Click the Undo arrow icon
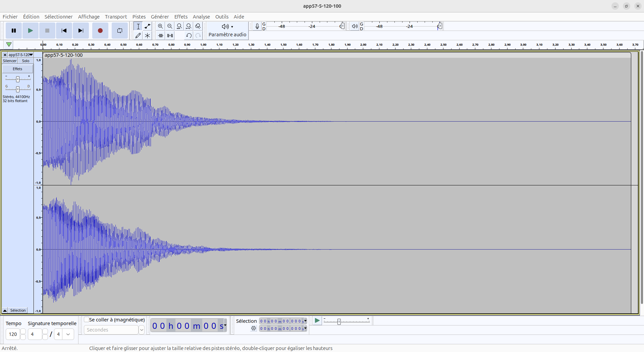 click(x=189, y=36)
